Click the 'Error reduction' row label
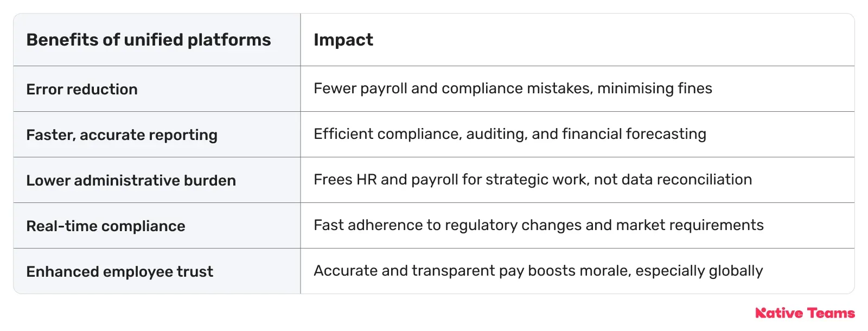Viewport: 868px width, 331px height. tap(82, 89)
